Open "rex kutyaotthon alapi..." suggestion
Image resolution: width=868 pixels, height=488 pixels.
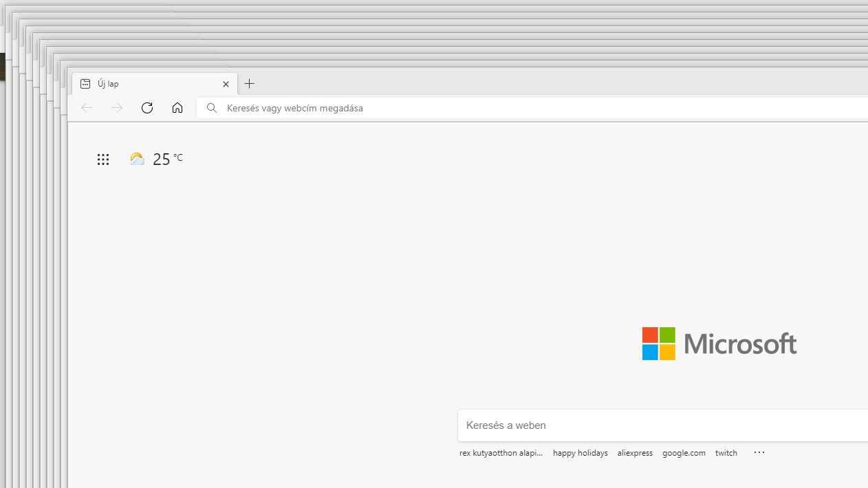[501, 453]
